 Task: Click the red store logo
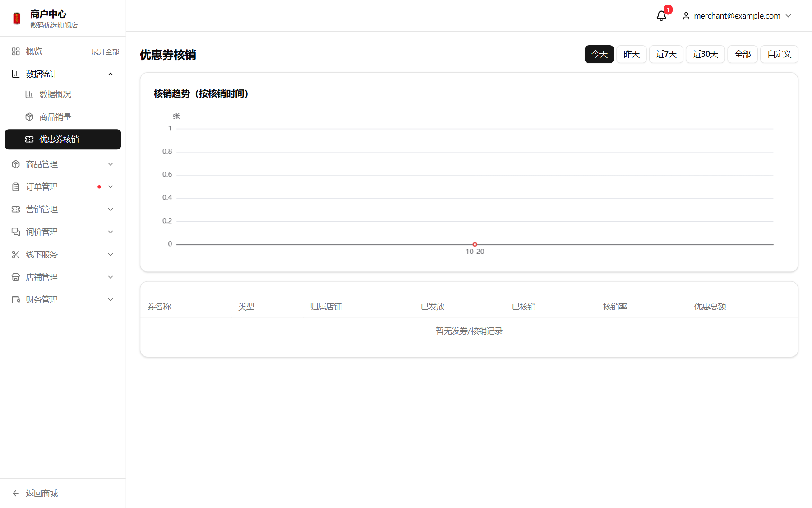click(17, 19)
